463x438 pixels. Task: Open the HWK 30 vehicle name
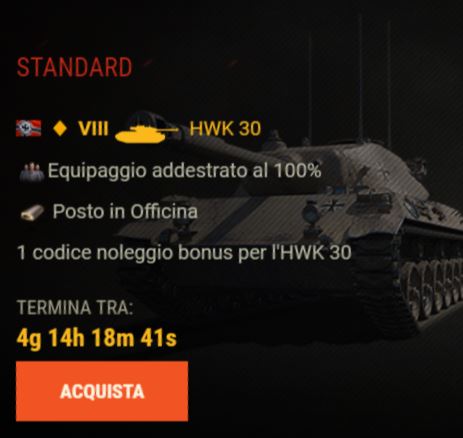[x=225, y=128]
